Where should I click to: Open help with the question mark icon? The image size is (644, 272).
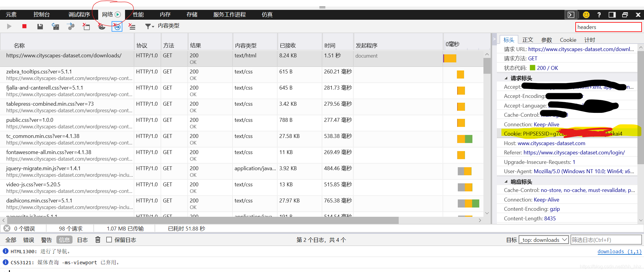pos(599,15)
